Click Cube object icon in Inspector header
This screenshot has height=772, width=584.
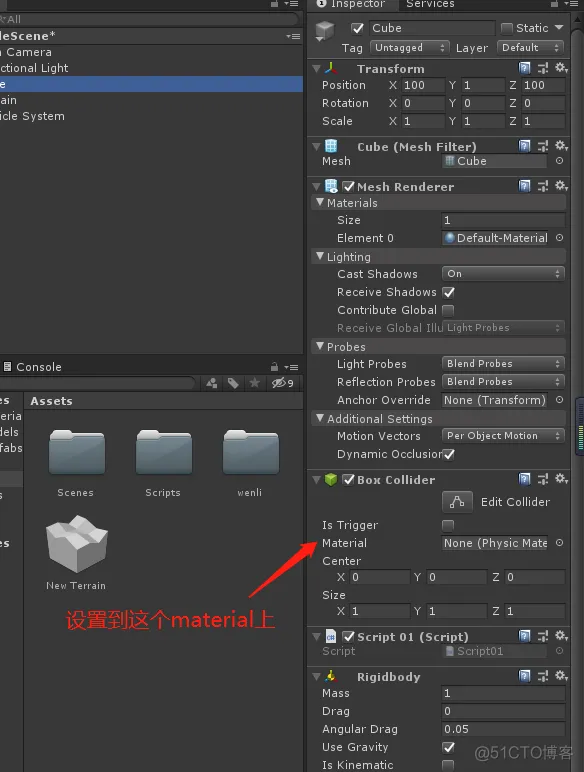click(x=324, y=31)
